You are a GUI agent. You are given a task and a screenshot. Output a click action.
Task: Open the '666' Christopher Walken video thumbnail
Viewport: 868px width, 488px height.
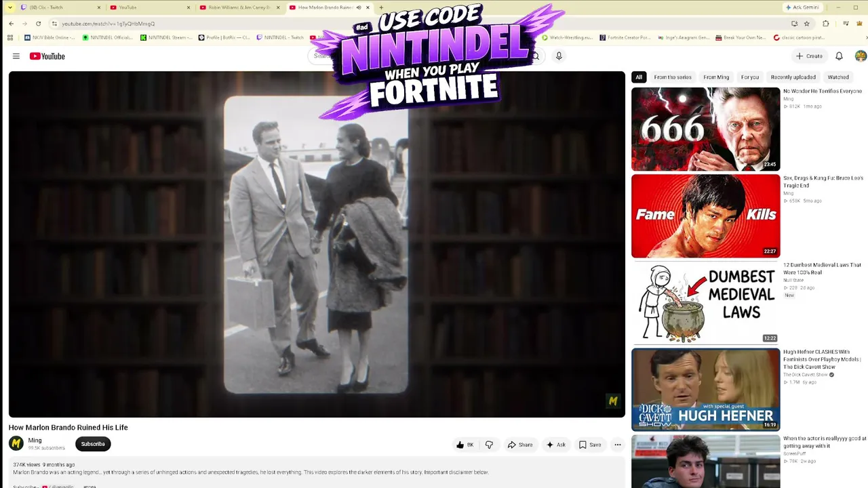click(x=705, y=129)
